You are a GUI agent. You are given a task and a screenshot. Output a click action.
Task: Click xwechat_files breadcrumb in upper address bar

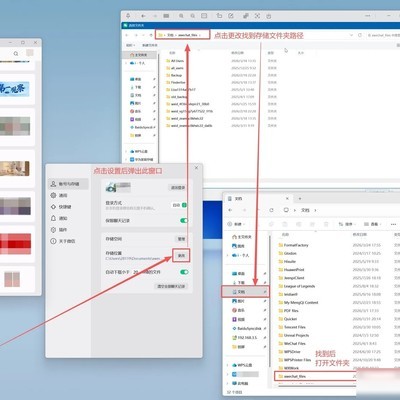click(x=188, y=35)
